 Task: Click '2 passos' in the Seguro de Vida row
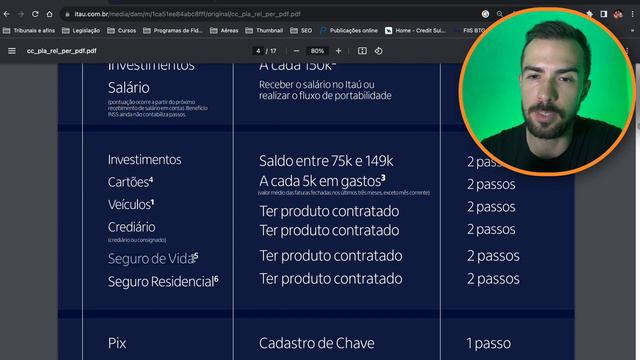(493, 256)
